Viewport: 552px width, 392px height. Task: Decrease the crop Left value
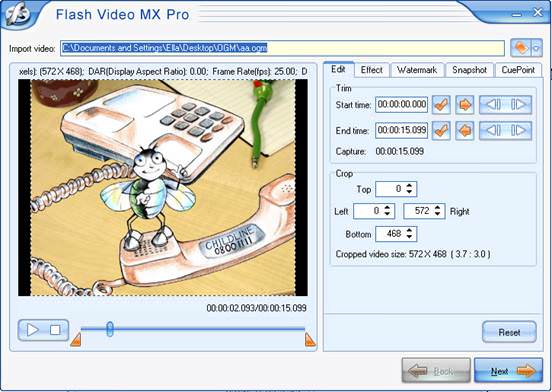387,214
